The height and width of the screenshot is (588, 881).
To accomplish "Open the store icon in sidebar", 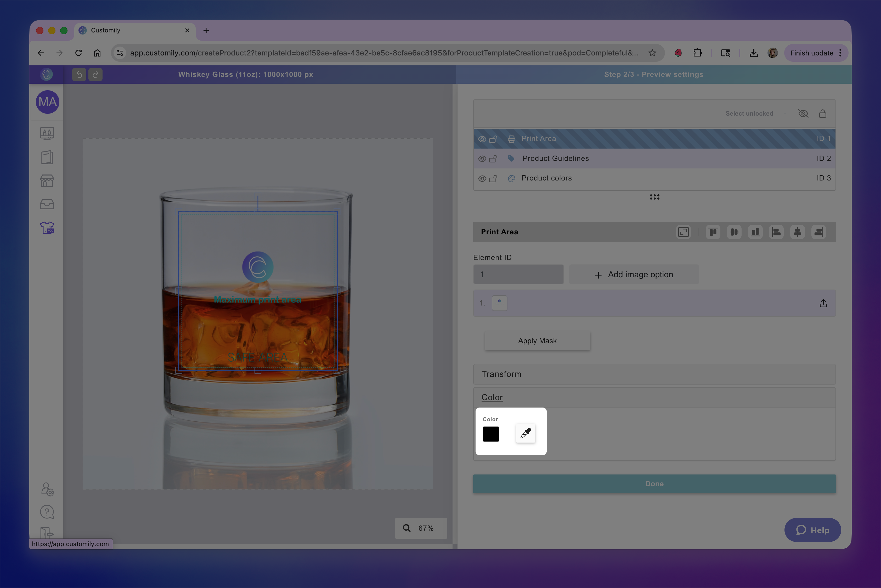I will tap(47, 181).
